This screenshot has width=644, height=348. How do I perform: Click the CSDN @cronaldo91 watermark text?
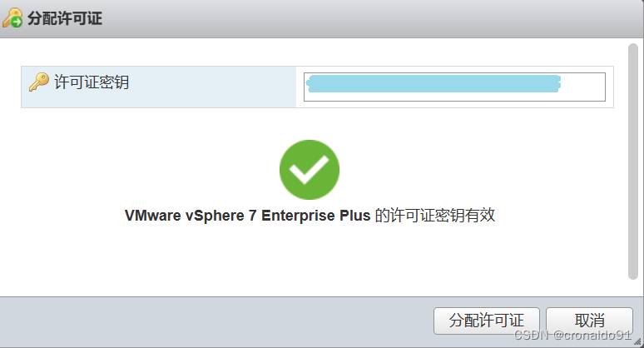coord(573,335)
